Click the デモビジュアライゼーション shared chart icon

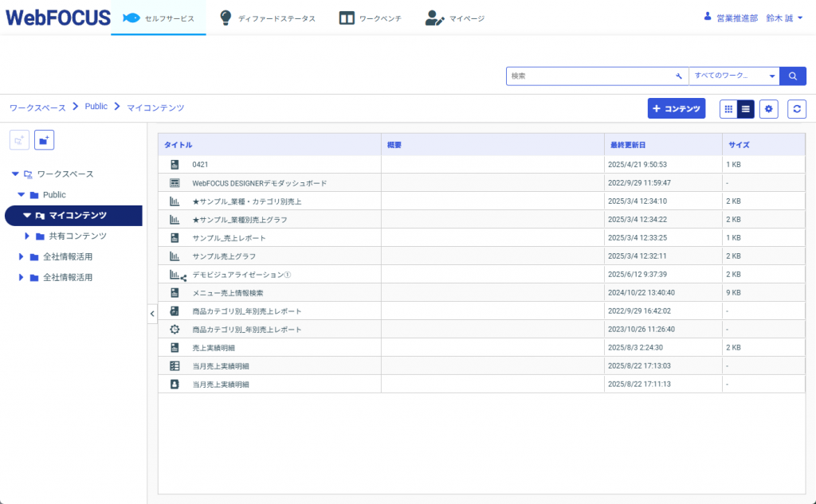tap(177, 275)
